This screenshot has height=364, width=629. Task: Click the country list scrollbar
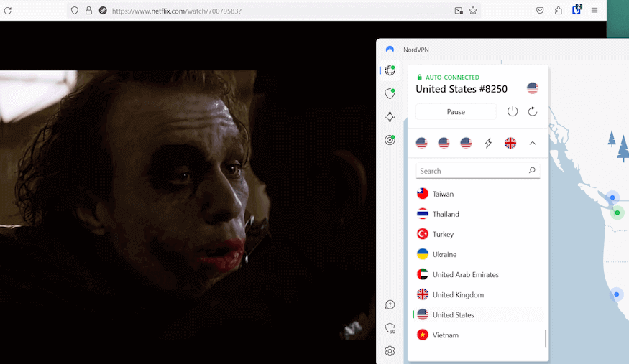pyautogui.click(x=546, y=338)
